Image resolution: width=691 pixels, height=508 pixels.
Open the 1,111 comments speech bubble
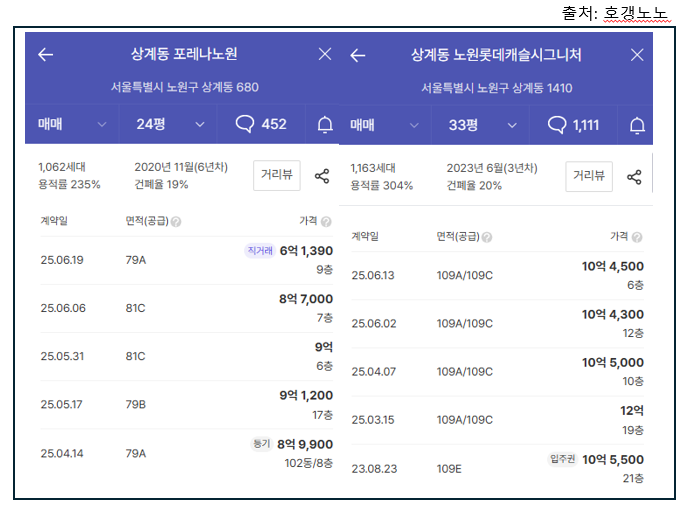pos(573,125)
